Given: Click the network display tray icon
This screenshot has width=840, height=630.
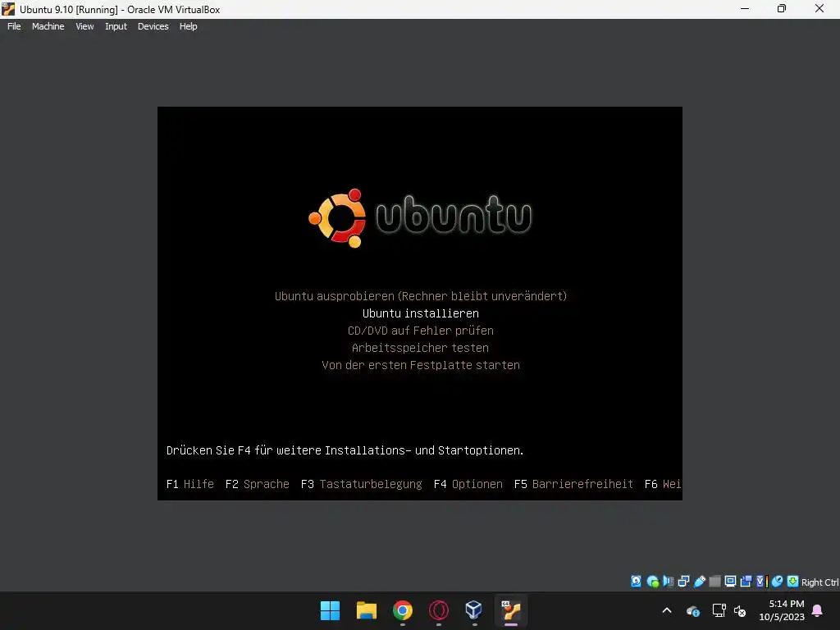Looking at the screenshot, I should (x=719, y=610).
